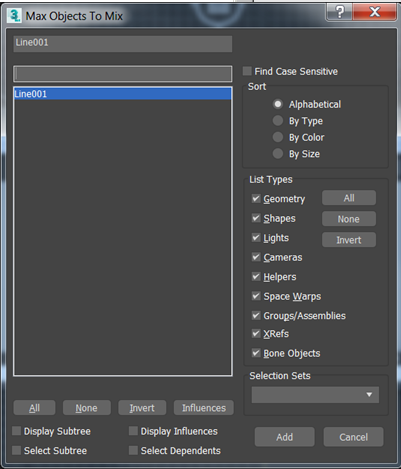The image size is (401, 469).
Task: Open the help question mark button
Action: 339,12
